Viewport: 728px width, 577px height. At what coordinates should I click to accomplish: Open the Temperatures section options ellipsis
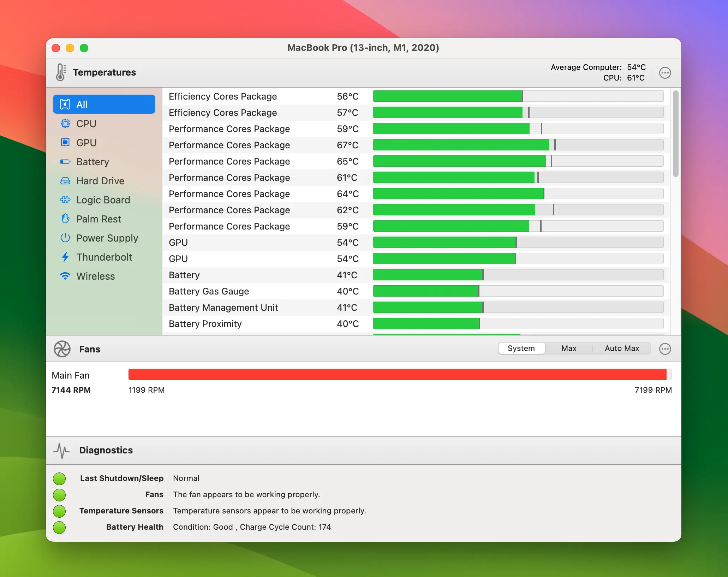tap(665, 73)
